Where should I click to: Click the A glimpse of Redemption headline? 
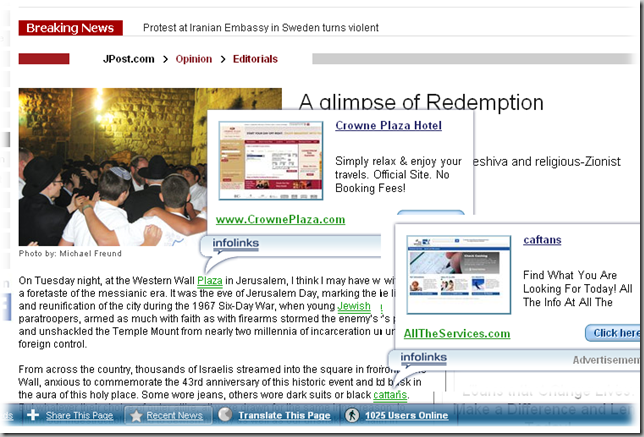(421, 103)
